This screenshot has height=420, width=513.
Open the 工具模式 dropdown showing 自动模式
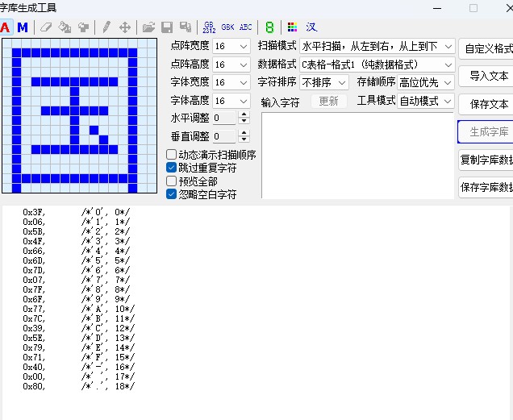pyautogui.click(x=426, y=101)
